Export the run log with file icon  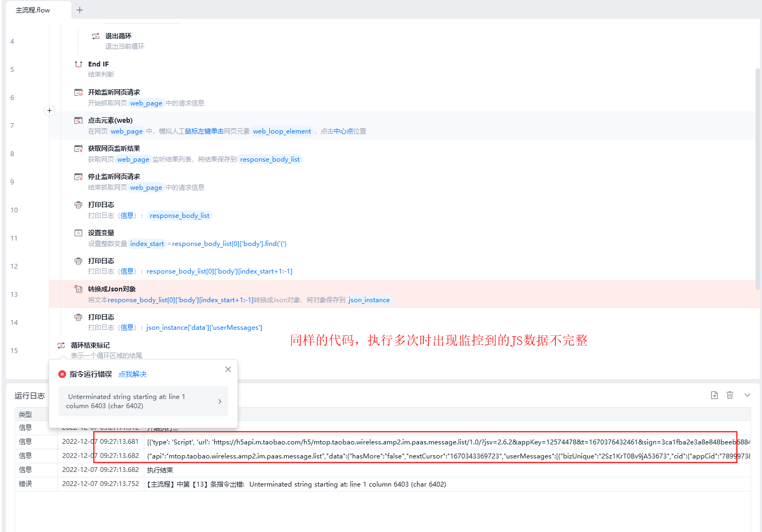[x=714, y=395]
